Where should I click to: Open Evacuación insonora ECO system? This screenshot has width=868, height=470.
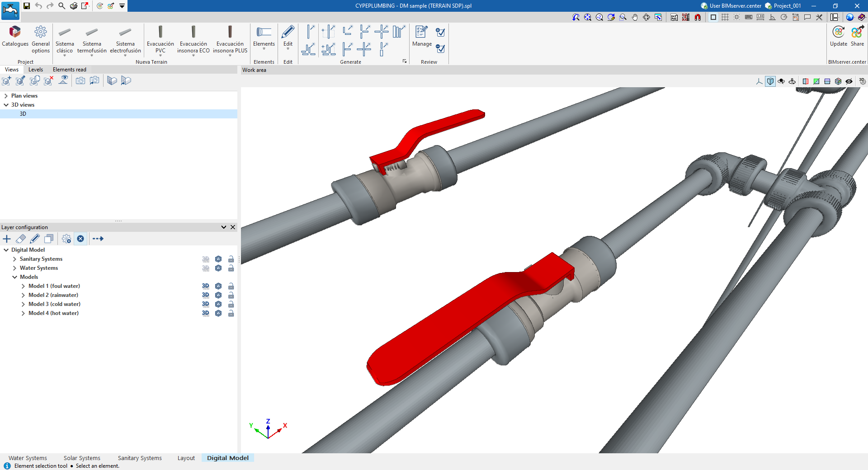pos(193,41)
